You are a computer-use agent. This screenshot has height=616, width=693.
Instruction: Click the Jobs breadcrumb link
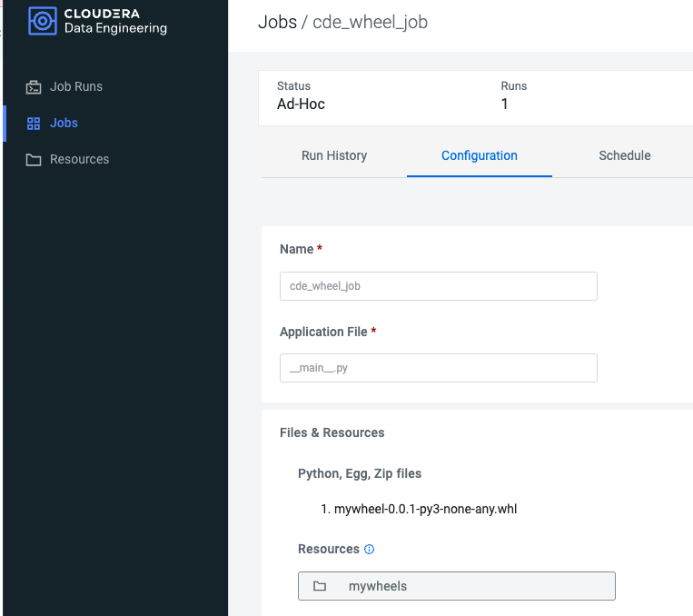point(277,22)
